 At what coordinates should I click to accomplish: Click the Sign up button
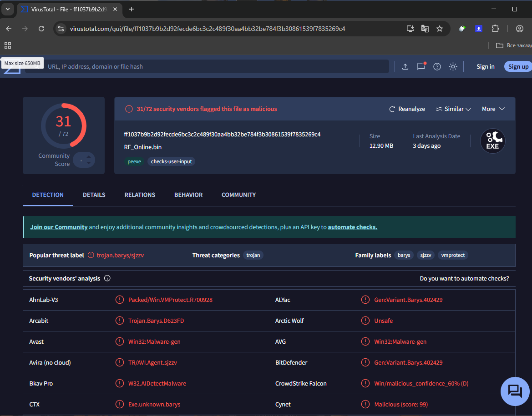[518, 67]
